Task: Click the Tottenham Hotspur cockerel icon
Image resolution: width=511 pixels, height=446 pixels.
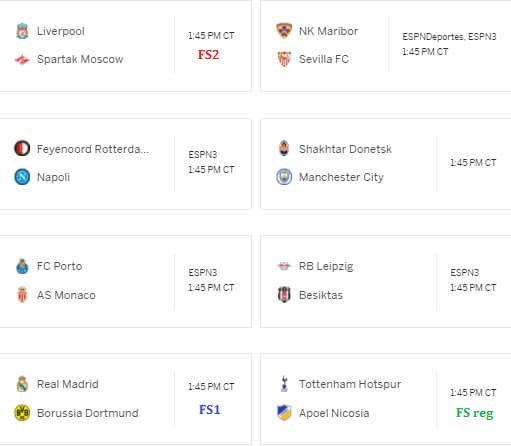Action: [x=284, y=384]
